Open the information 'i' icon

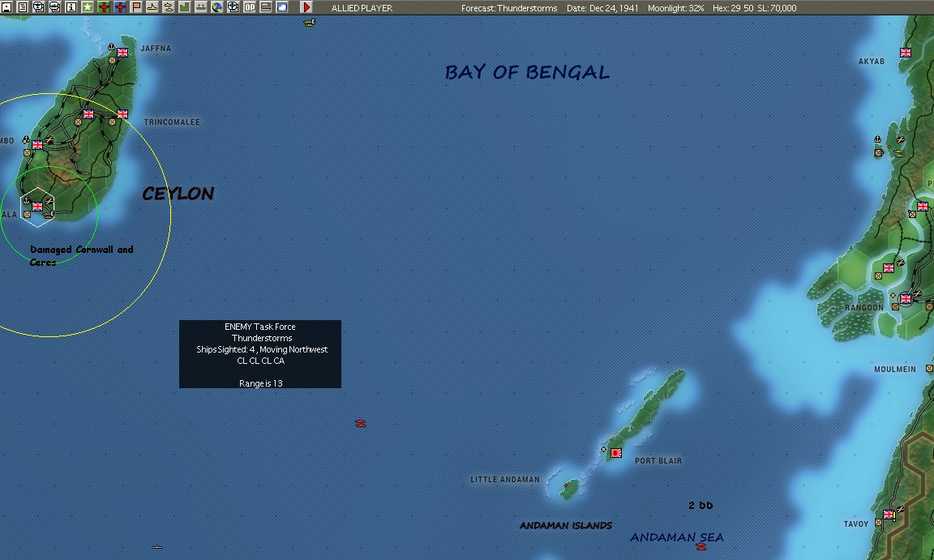coord(71,7)
